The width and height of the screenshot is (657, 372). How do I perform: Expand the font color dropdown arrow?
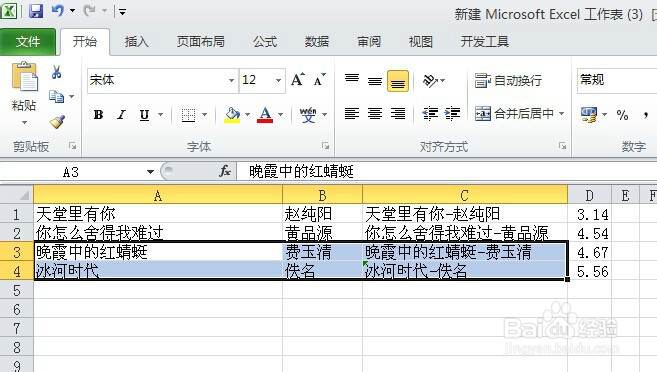tap(280, 115)
